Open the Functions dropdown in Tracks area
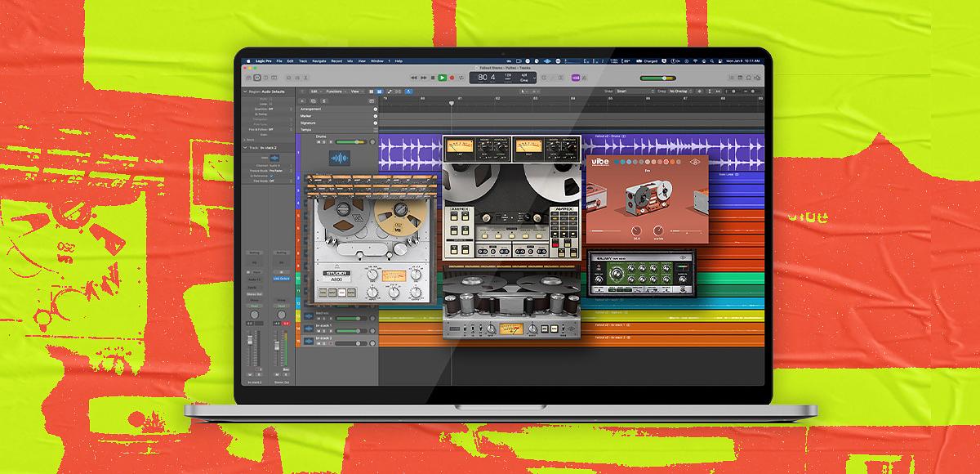The height and width of the screenshot is (474, 980). coord(336,92)
